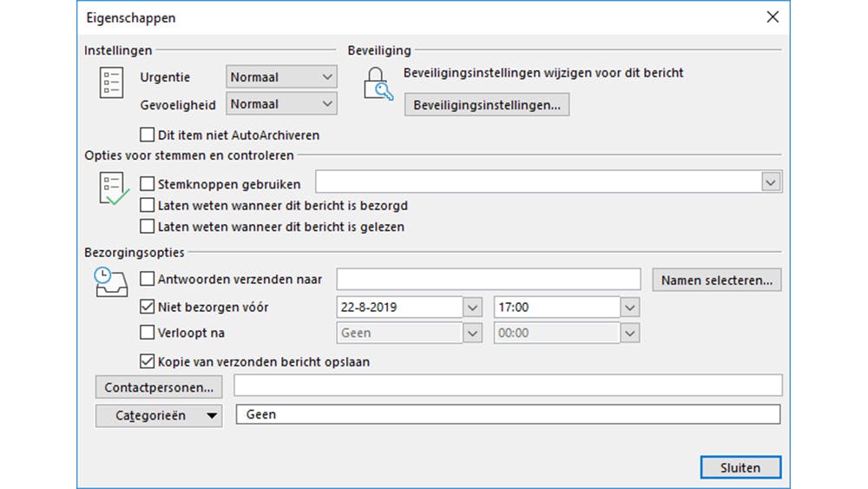Click the 'Urgentie' label text
The width and height of the screenshot is (868, 489).
[165, 77]
